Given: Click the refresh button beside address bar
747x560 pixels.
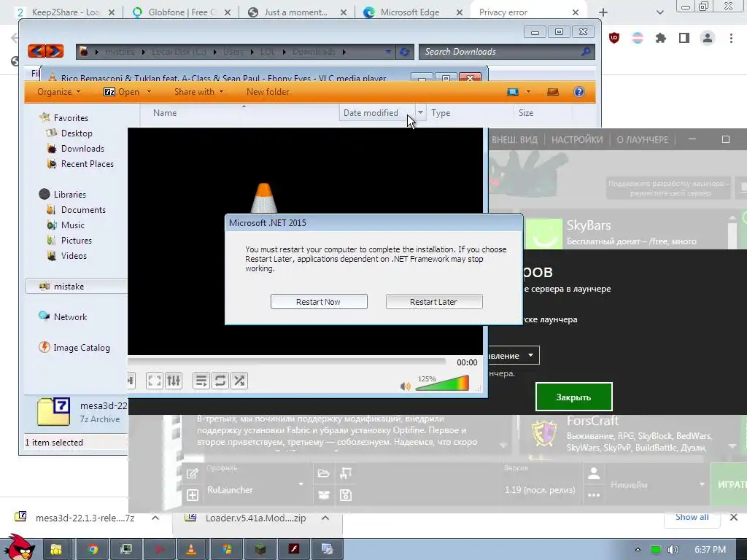Looking at the screenshot, I should tap(404, 52).
